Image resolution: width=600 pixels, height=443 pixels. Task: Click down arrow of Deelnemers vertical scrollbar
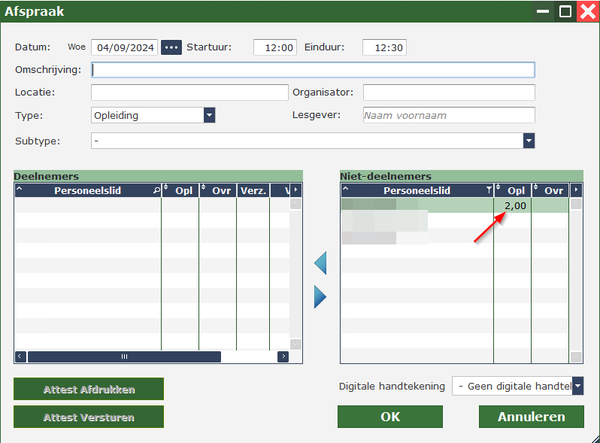[x=295, y=344]
